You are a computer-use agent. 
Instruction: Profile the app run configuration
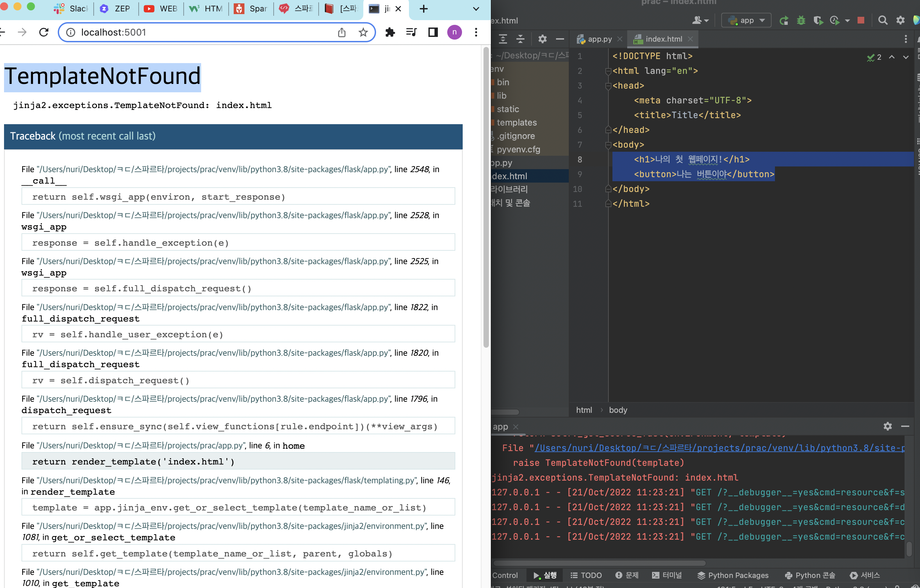834,20
